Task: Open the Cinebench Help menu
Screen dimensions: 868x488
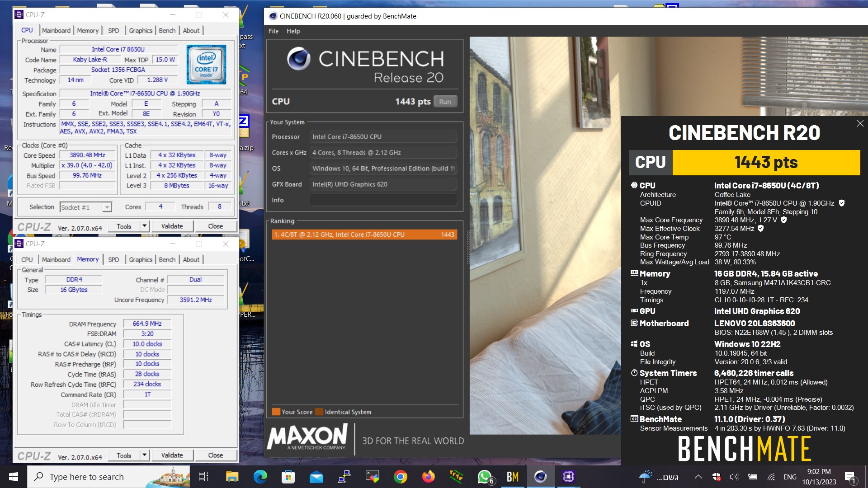Action: coord(293,31)
